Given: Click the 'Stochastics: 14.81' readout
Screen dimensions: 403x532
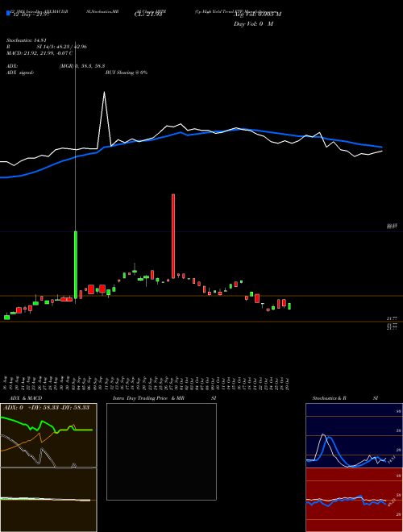Looking at the screenshot, I should click(26, 40).
